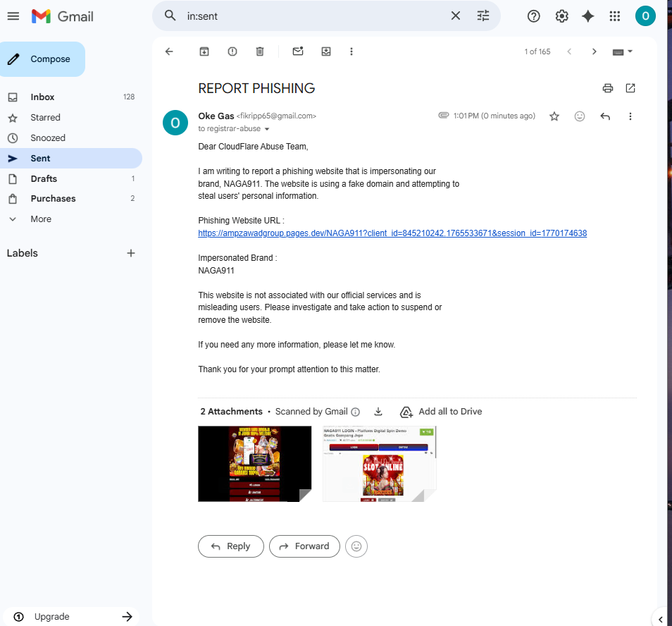The width and height of the screenshot is (672, 626).
Task: Add an emoji reaction in header
Action: pyautogui.click(x=580, y=116)
